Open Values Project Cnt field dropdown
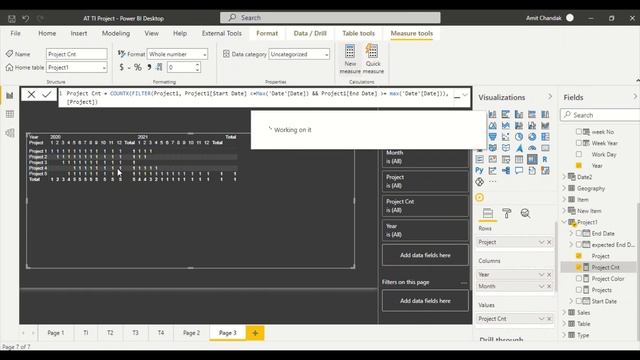The image size is (640, 360). click(x=541, y=319)
